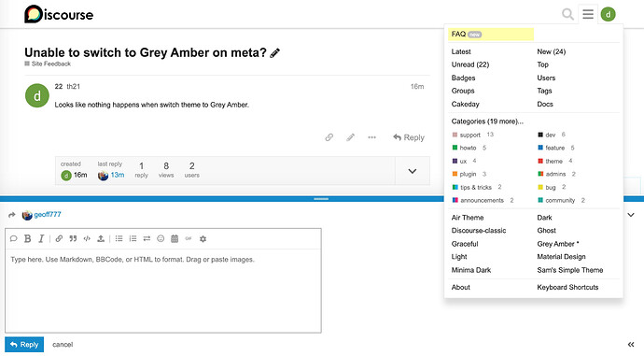Apply bold formatting in composer

pyautogui.click(x=27, y=238)
